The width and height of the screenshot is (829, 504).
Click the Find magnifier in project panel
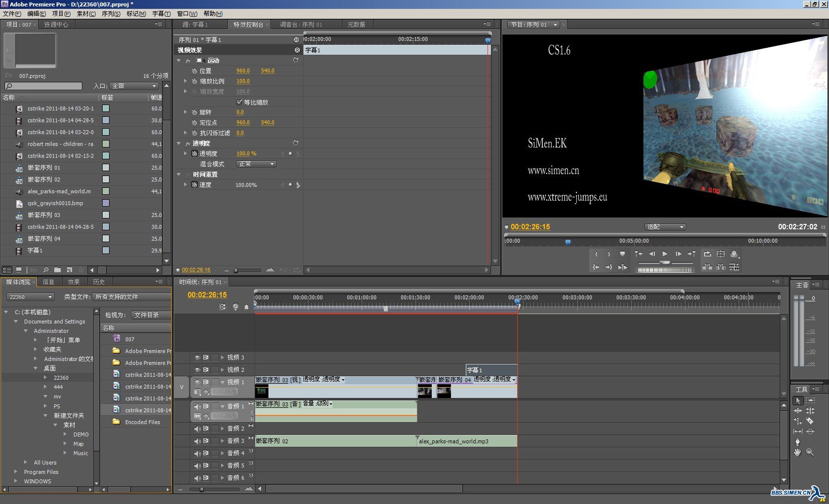coord(46,270)
